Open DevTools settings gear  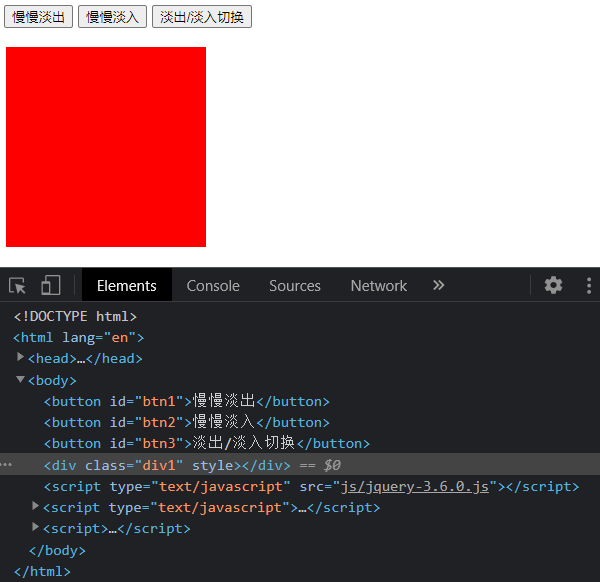click(x=553, y=285)
